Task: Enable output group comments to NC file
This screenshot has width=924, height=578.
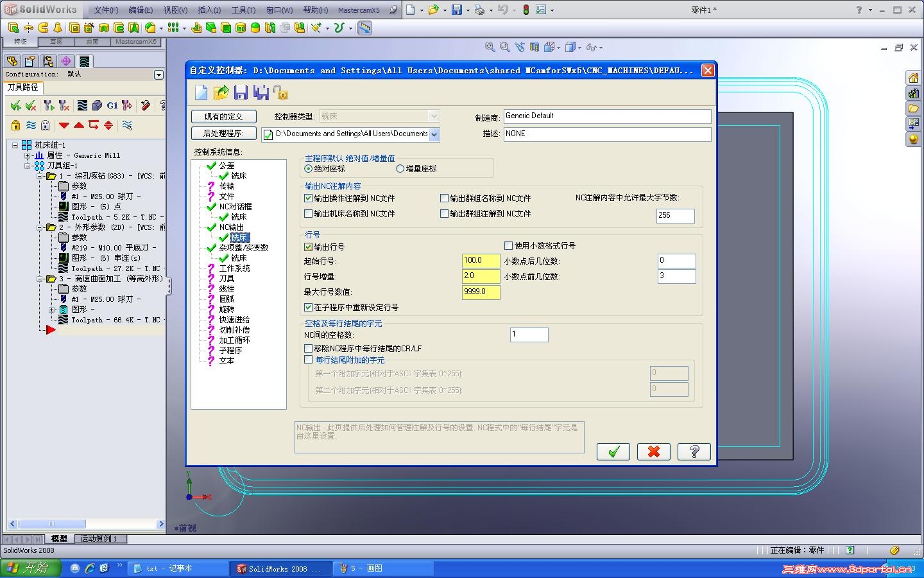Action: point(444,214)
